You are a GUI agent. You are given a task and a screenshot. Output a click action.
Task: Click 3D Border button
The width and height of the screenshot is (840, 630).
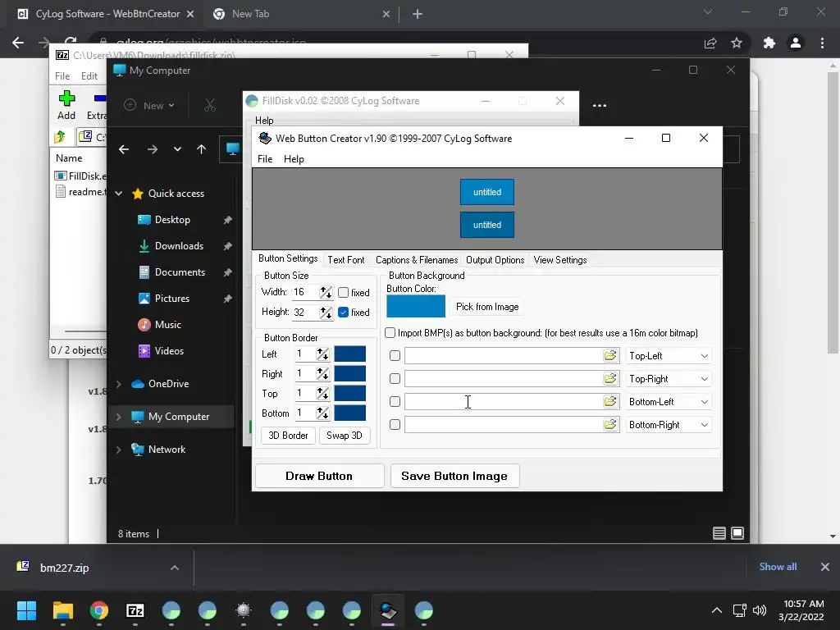[x=288, y=436]
